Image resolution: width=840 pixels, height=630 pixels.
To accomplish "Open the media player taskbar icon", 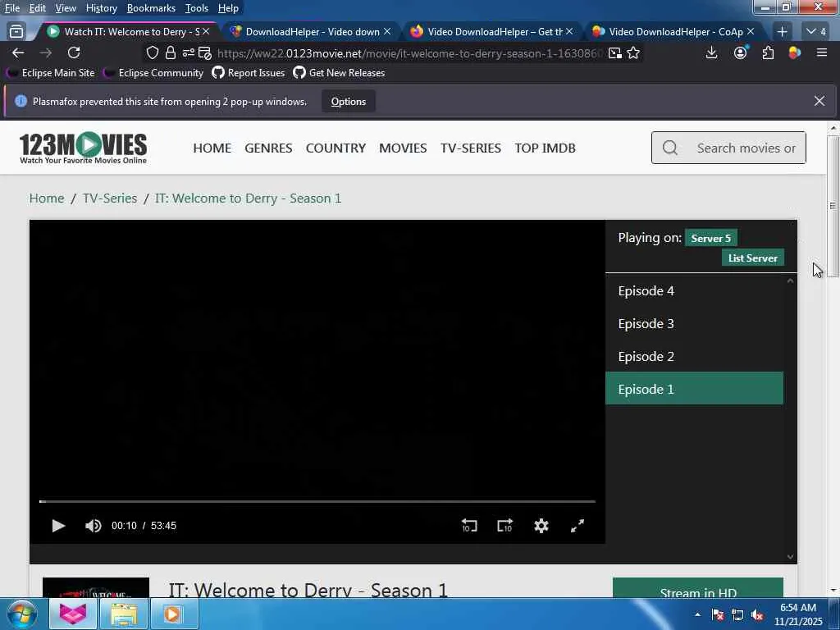I will [174, 614].
